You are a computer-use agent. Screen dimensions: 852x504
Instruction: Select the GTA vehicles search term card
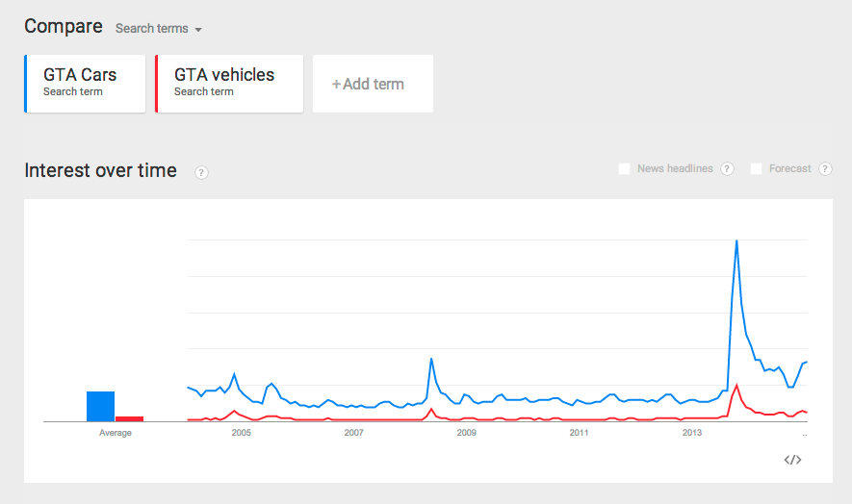pyautogui.click(x=229, y=84)
